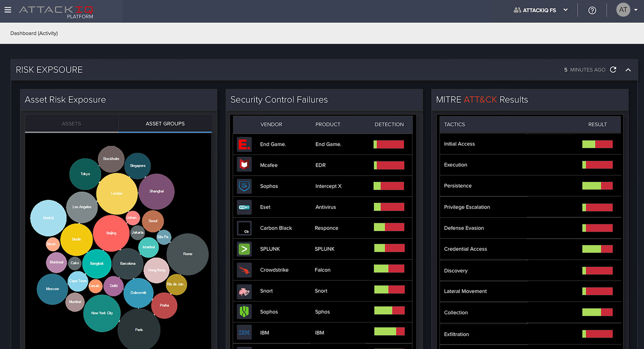Select the London bubble in Asset Risk Exposure

pos(117,193)
